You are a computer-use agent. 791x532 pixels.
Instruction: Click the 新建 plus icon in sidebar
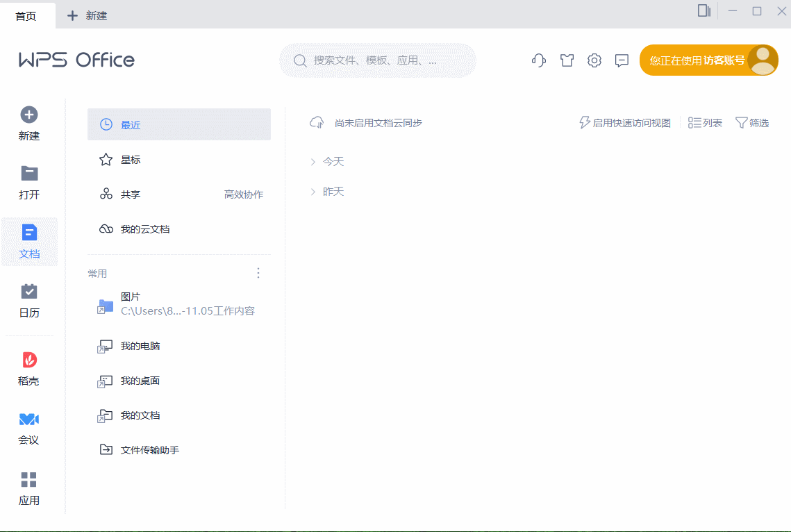pyautogui.click(x=28, y=115)
